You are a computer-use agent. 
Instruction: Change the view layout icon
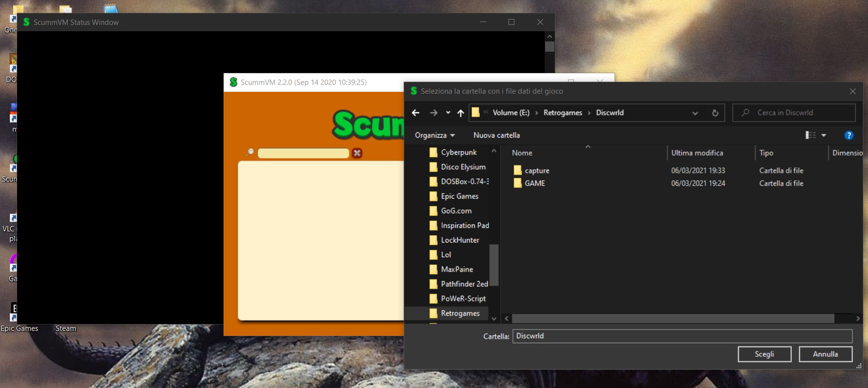click(x=810, y=135)
